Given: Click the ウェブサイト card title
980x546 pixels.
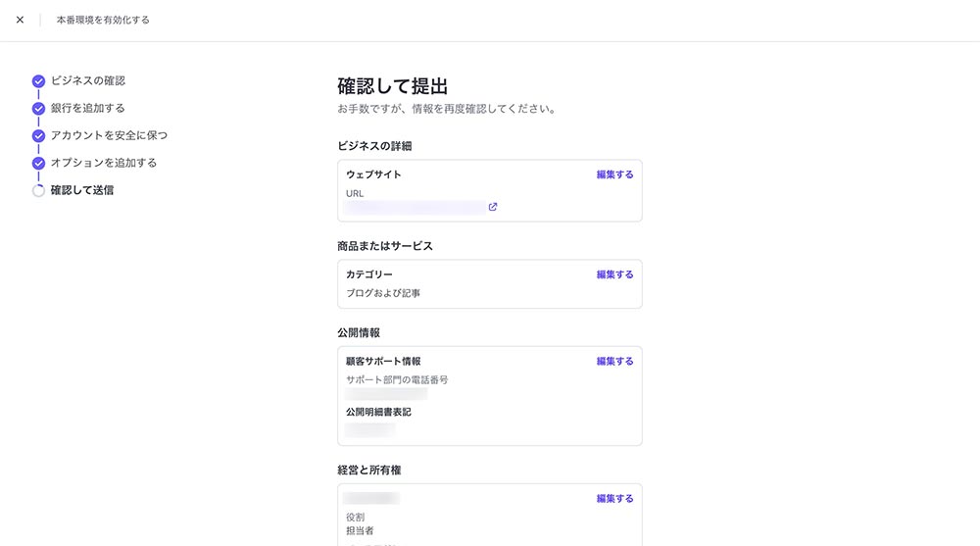Looking at the screenshot, I should (373, 174).
